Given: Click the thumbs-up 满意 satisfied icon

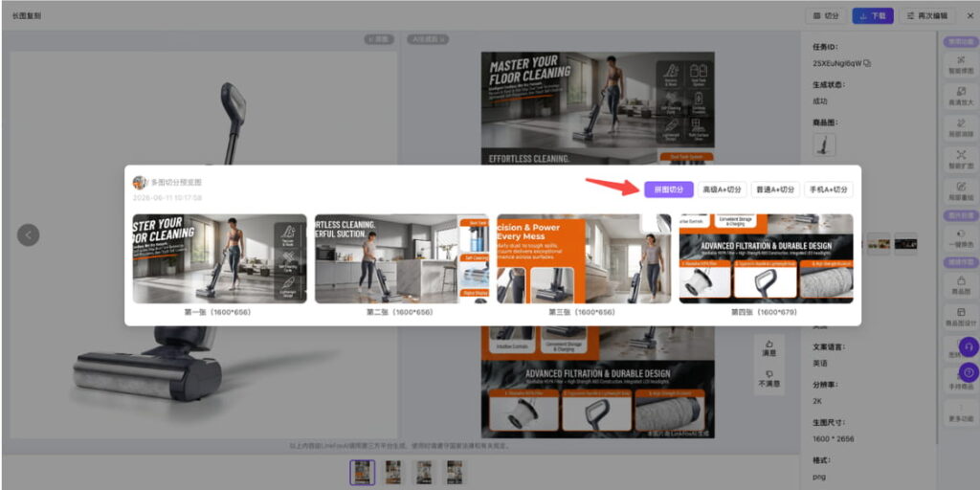Looking at the screenshot, I should coord(768,347).
